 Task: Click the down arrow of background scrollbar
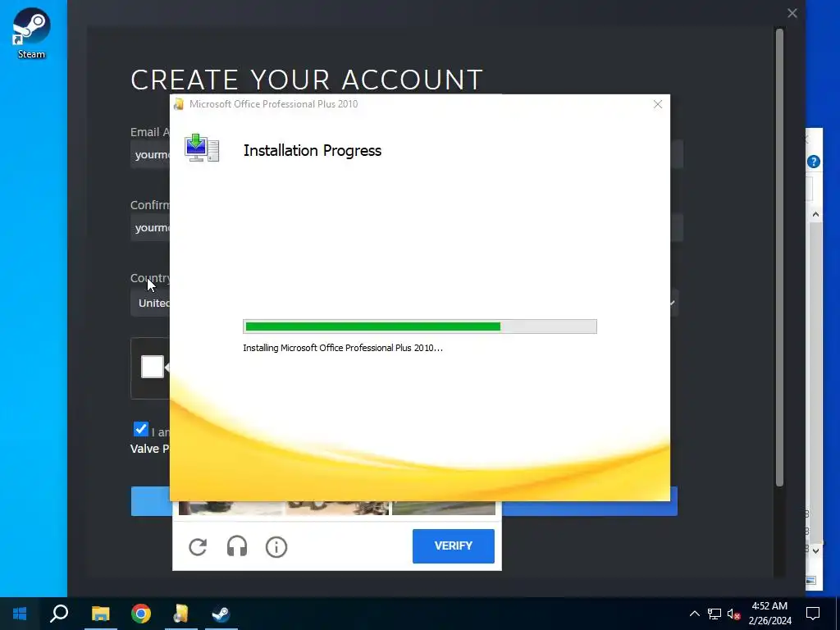click(815, 550)
